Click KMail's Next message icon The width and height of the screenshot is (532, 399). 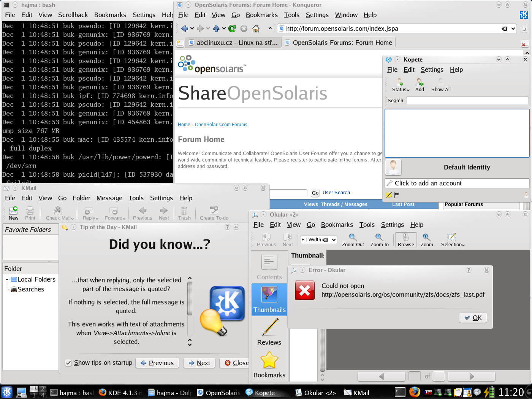point(164,213)
